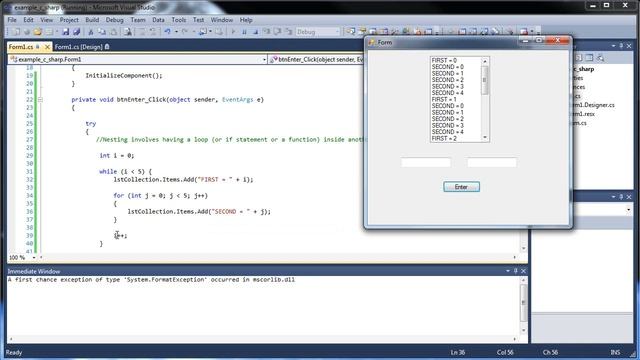Click the Step Into debug icon

(267, 32)
